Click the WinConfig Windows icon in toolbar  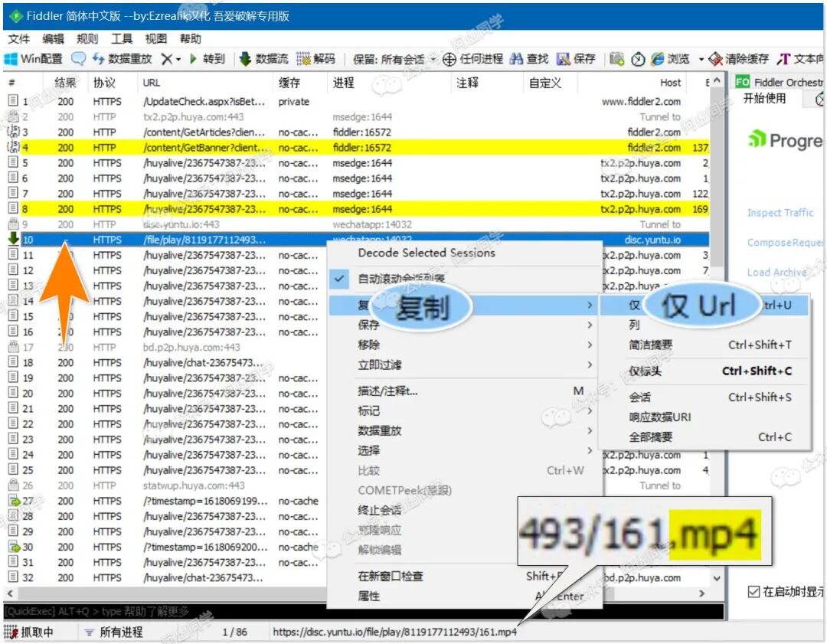pyautogui.click(x=10, y=58)
